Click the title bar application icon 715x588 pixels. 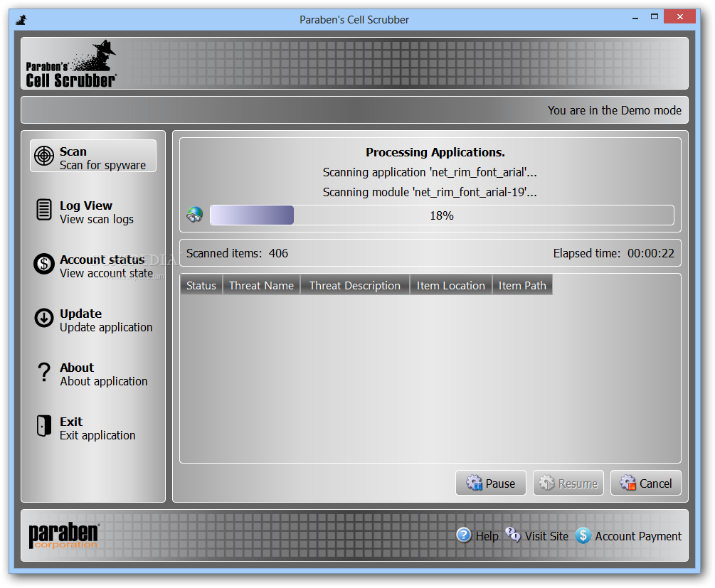point(21,20)
